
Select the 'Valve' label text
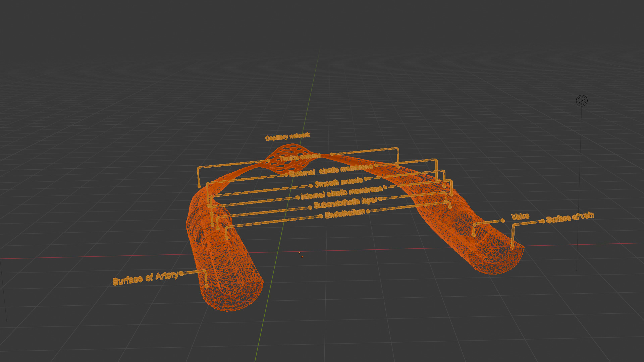[x=520, y=217]
